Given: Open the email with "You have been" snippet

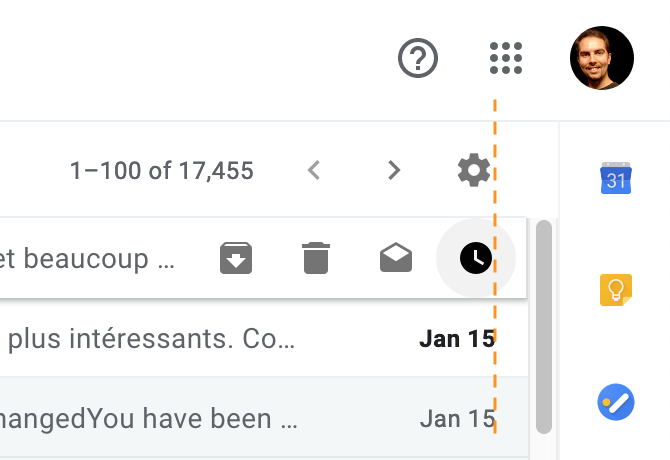Looking at the screenshot, I should coord(150,418).
